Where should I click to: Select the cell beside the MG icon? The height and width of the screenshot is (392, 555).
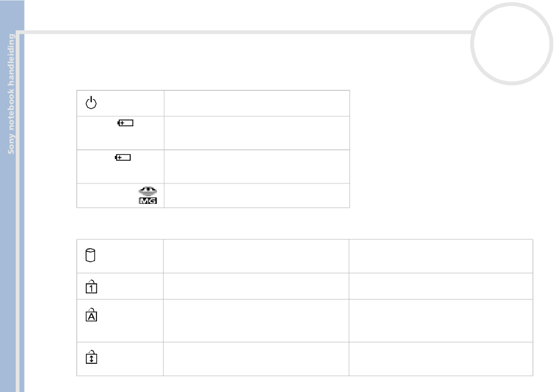coord(257,196)
